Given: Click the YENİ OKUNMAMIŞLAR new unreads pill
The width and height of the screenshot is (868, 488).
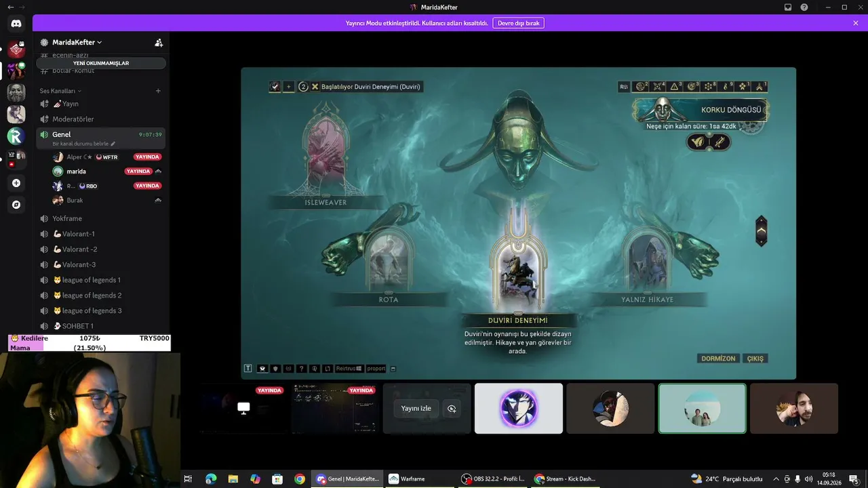Looking at the screenshot, I should [101, 63].
